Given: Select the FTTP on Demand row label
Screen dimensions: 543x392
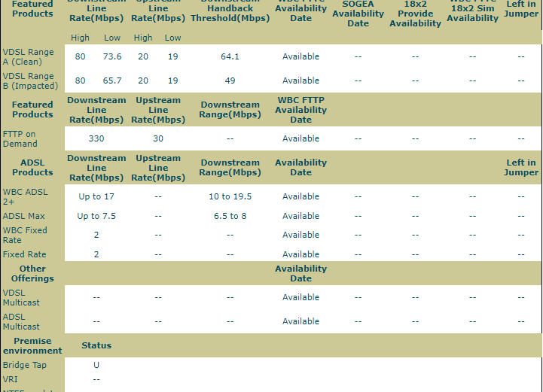Looking at the screenshot, I should 20,138.
